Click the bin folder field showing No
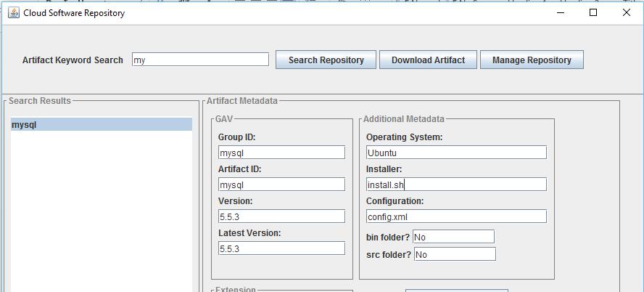644x292 pixels. coord(453,237)
